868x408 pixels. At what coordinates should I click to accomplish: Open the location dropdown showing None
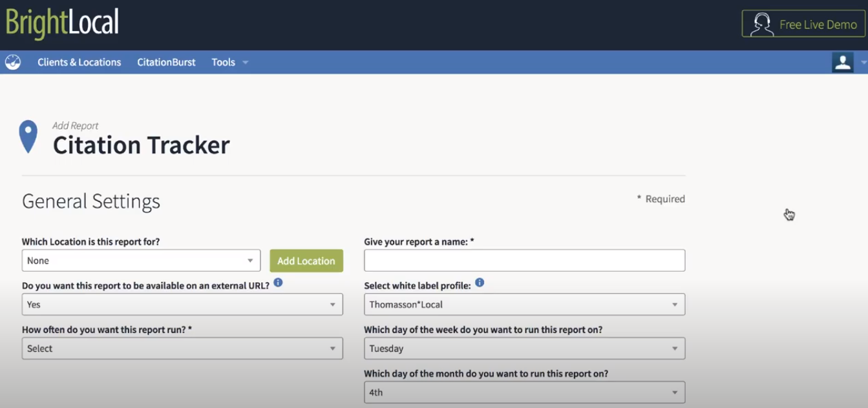pos(141,261)
